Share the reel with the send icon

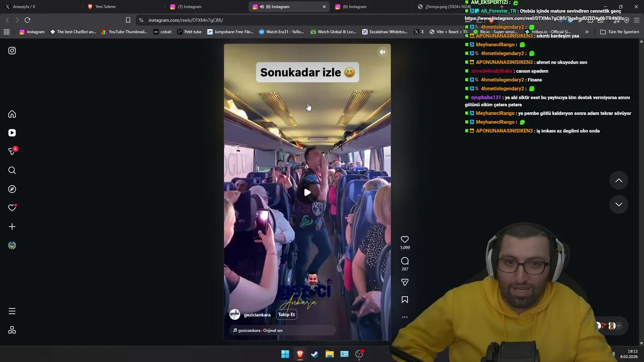coord(405,282)
